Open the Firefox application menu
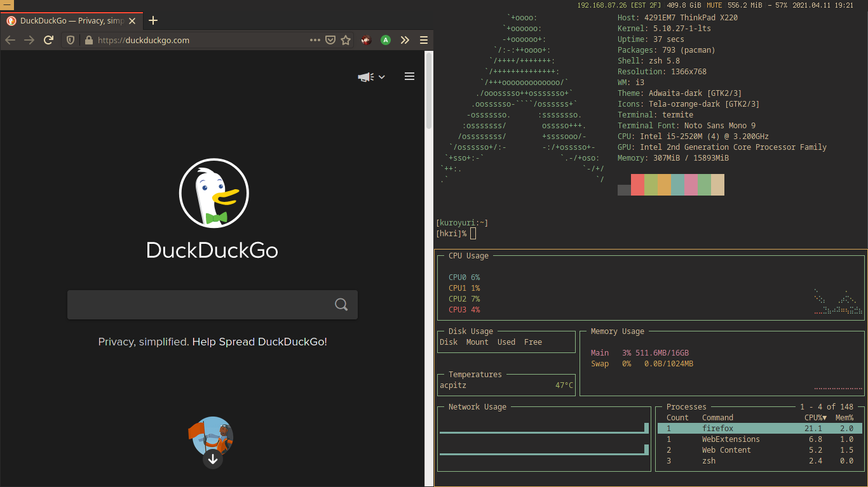This screenshot has width=868, height=487. coord(424,40)
